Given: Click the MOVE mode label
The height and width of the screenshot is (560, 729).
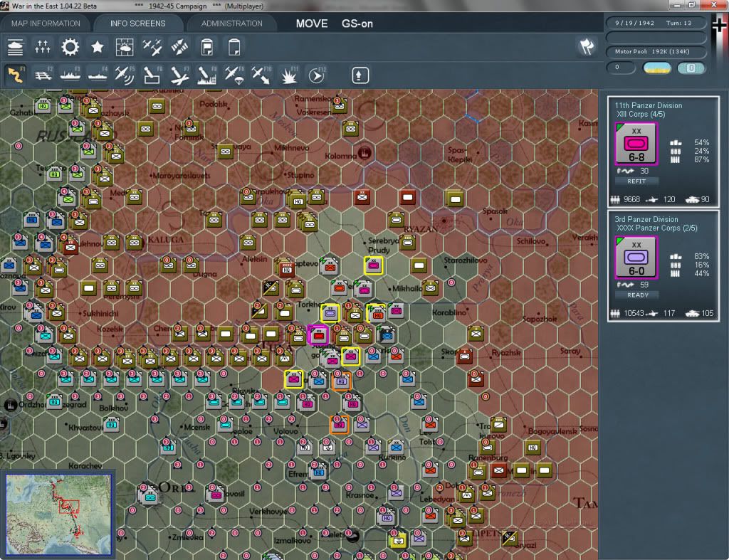Looking at the screenshot, I should 312,23.
